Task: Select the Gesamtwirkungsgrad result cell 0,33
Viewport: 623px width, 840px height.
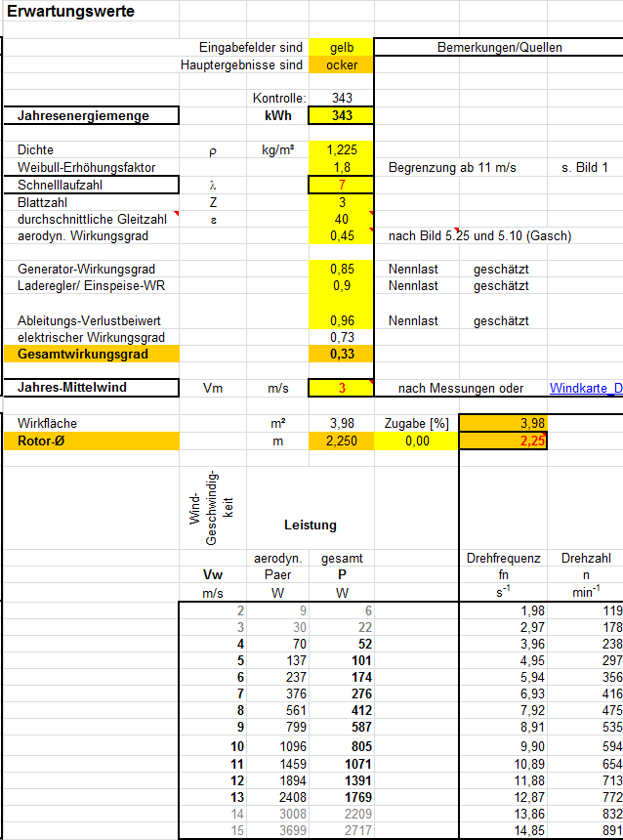Action: (341, 354)
